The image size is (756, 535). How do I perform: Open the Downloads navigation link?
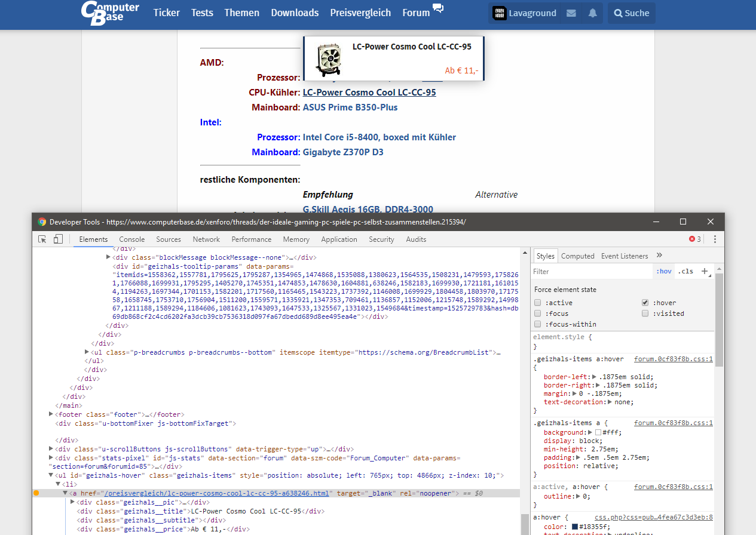[x=295, y=13]
